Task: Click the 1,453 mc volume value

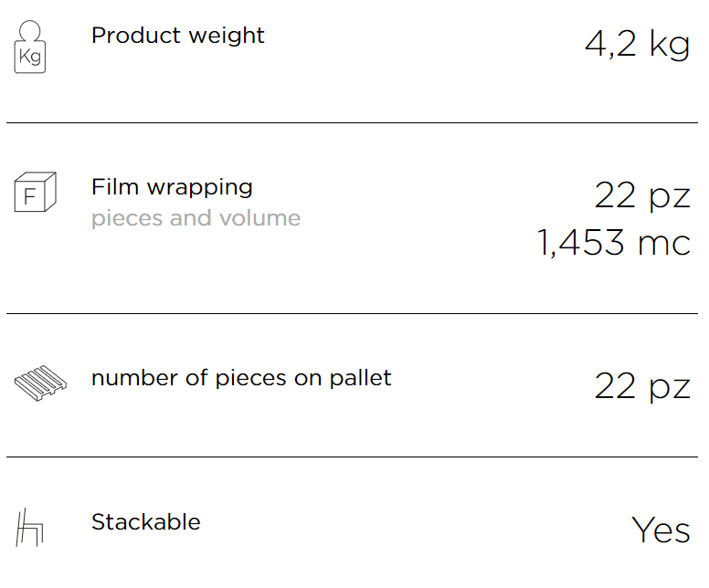Action: click(x=614, y=243)
